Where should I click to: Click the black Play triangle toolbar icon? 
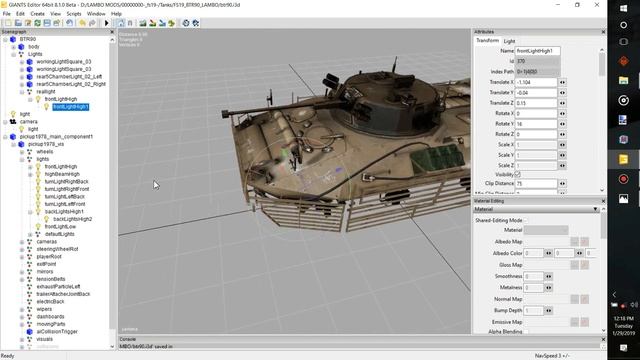(107, 23)
